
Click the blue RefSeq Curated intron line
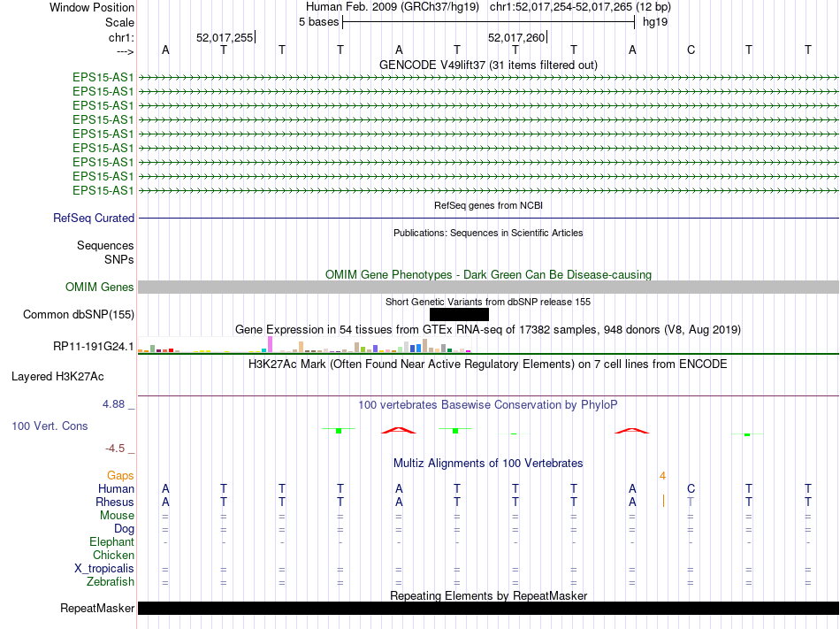click(x=488, y=218)
